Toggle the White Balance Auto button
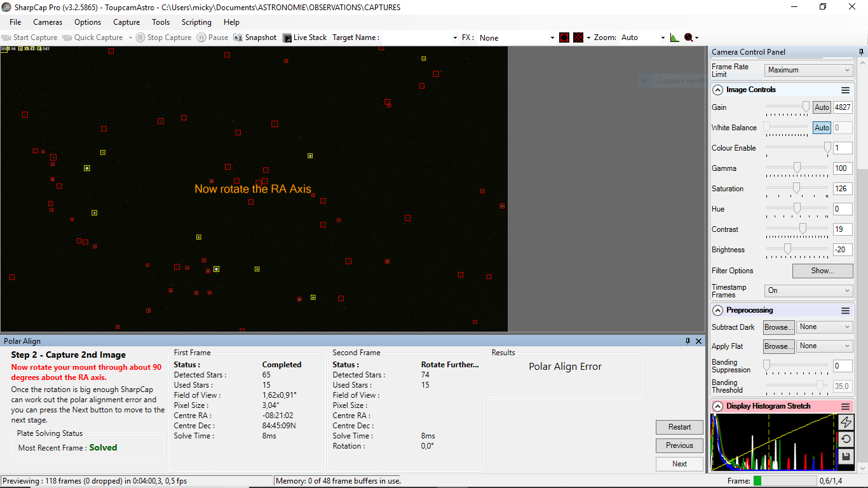The width and height of the screenshot is (868, 488). [x=822, y=128]
